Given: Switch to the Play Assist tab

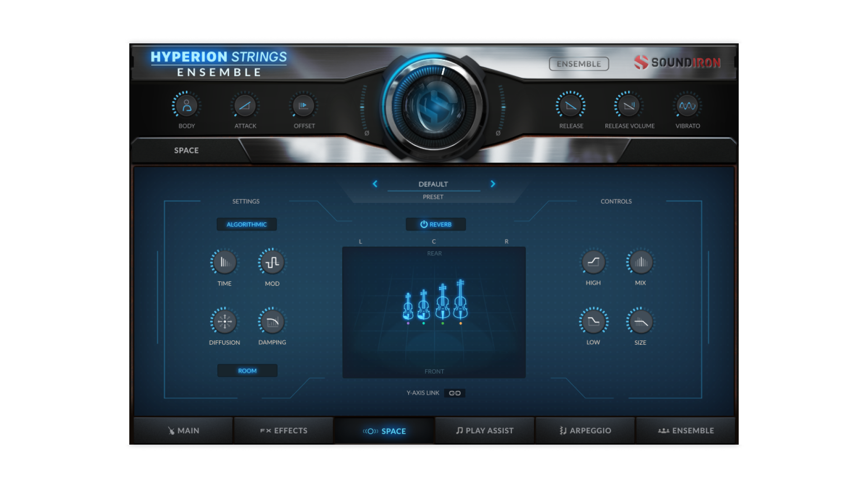Looking at the screenshot, I should coord(485,431).
